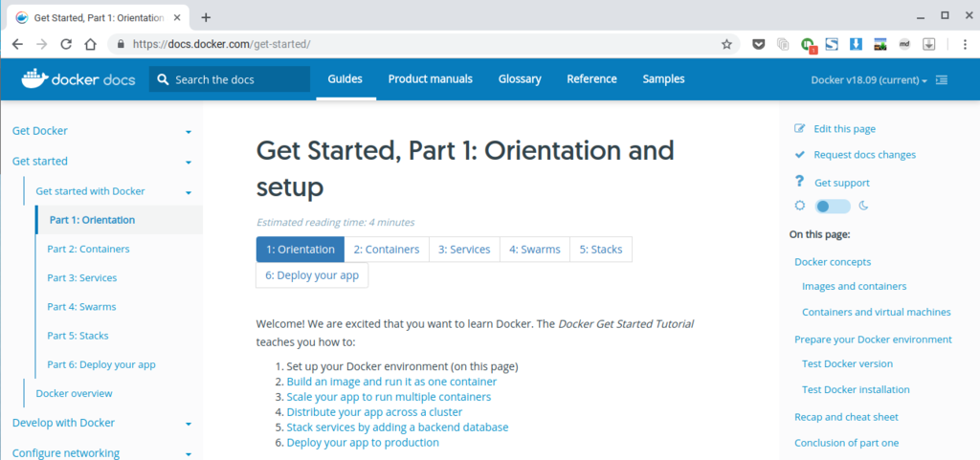Image resolution: width=980 pixels, height=460 pixels.
Task: Click the Get support question mark icon
Action: [799, 182]
